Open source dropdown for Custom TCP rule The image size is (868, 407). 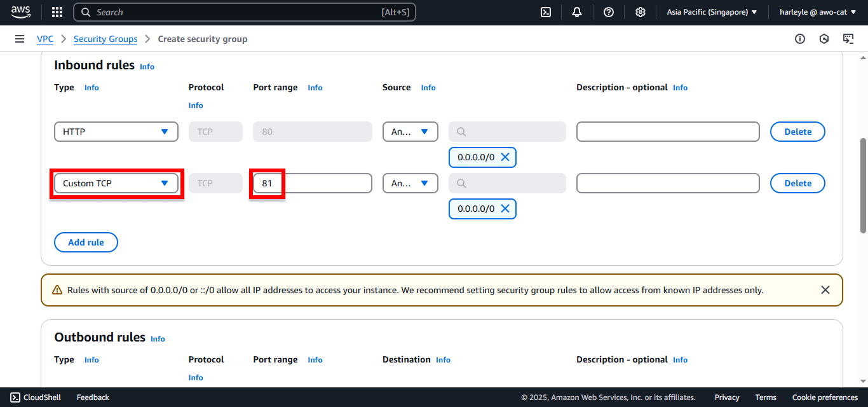click(x=410, y=183)
